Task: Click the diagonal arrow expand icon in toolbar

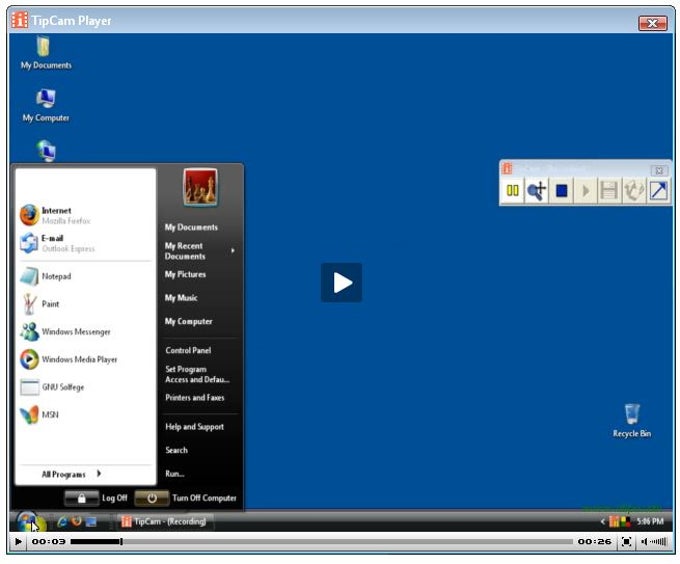Action: [658, 191]
